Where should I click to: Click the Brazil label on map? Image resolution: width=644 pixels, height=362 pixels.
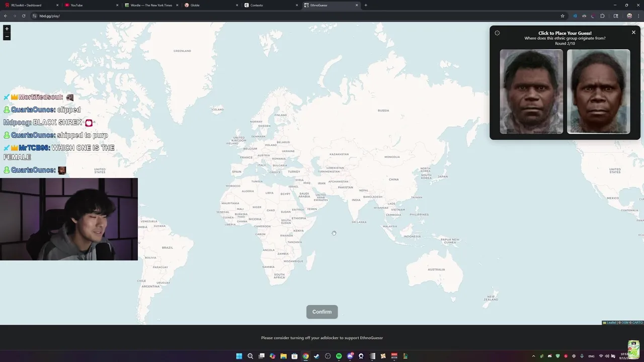click(168, 247)
